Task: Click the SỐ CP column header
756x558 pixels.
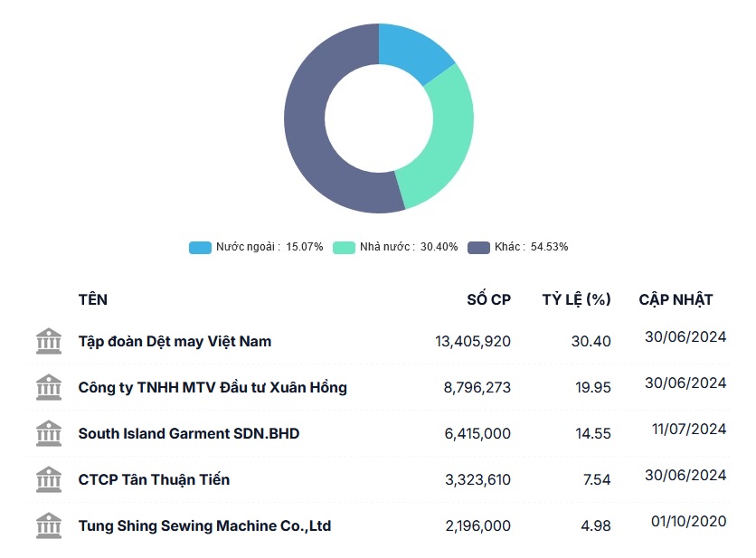Action: point(489,299)
